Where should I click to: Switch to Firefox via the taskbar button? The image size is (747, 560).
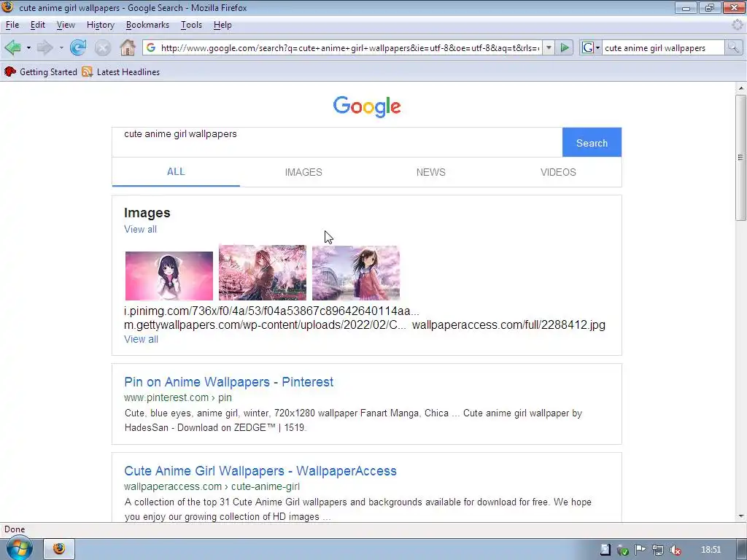click(59, 548)
